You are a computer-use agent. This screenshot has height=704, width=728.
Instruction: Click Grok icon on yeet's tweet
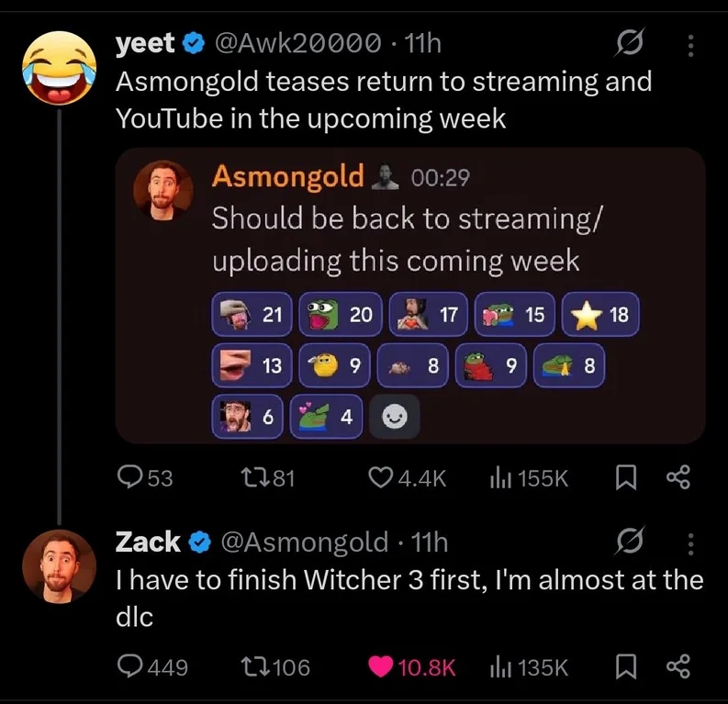(630, 43)
